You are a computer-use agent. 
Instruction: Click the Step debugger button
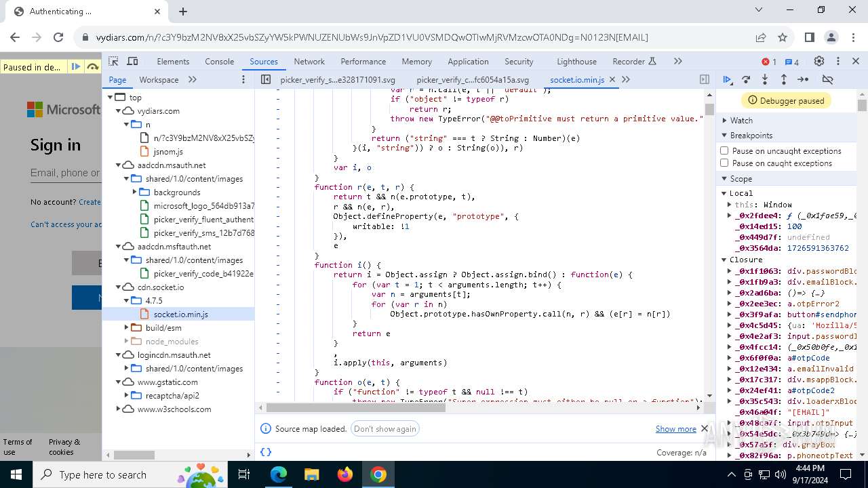[x=803, y=79]
